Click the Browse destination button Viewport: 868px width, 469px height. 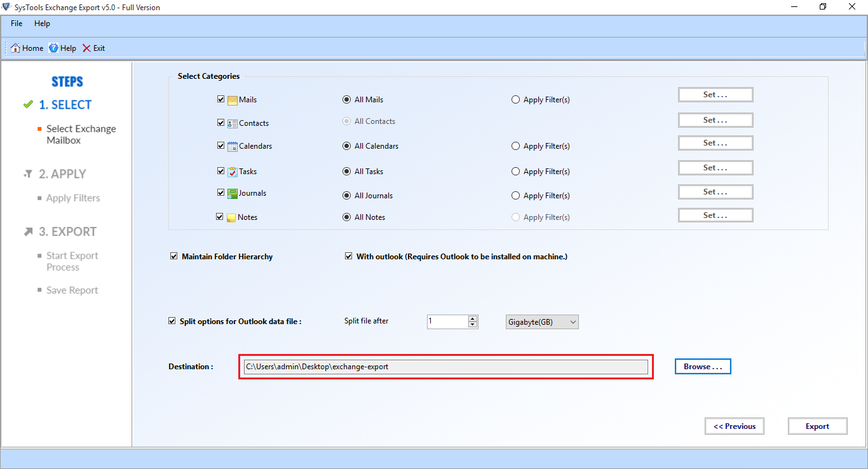pos(703,367)
